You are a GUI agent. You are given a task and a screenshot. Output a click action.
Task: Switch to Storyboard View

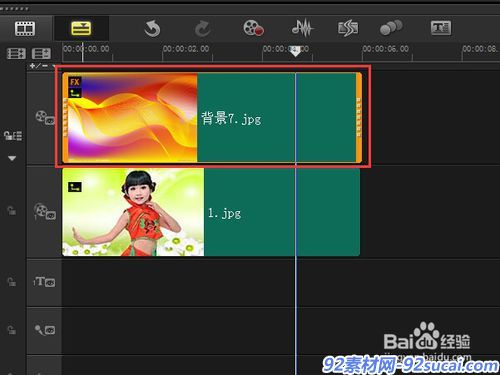coord(25,28)
